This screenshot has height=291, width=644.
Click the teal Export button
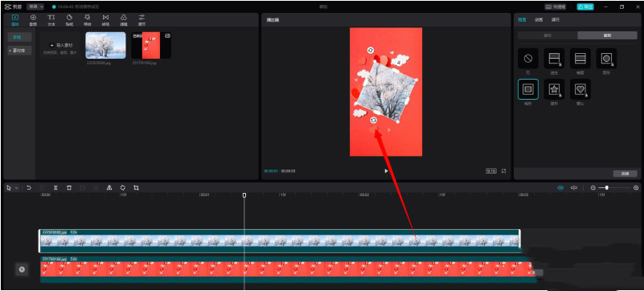585,7
